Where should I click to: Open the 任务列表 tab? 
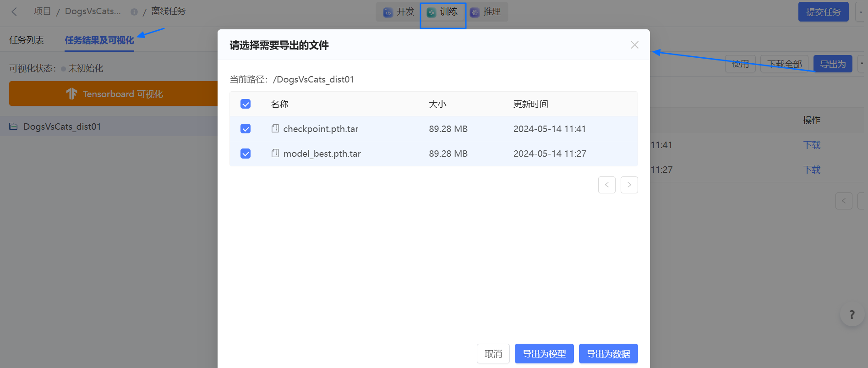(x=27, y=40)
